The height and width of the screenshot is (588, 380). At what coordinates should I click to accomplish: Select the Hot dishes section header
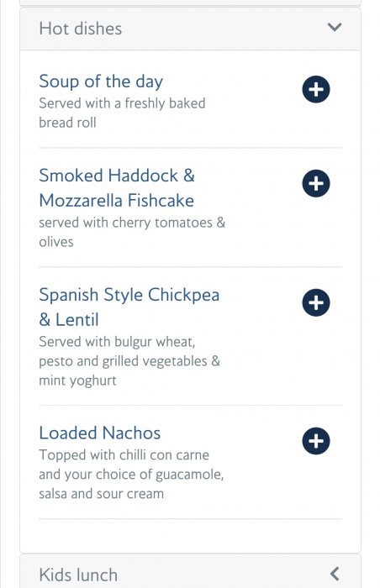[190, 29]
